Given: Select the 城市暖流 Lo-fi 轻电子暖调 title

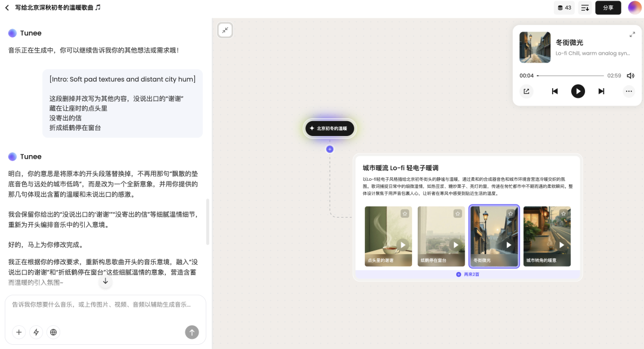Looking at the screenshot, I should [x=401, y=168].
